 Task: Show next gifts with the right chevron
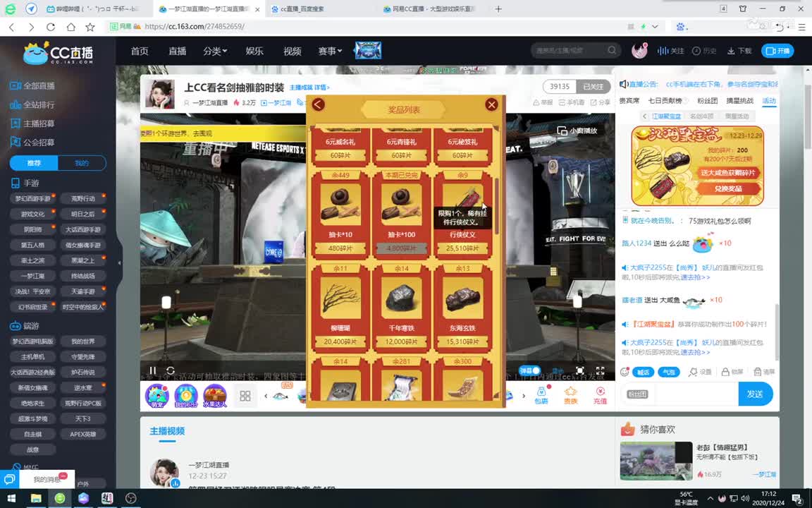coord(524,396)
